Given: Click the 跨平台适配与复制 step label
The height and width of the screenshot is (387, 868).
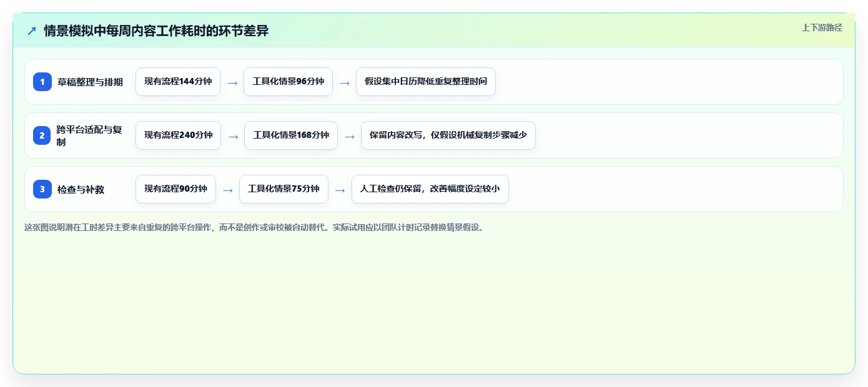Looking at the screenshot, I should pos(89,135).
